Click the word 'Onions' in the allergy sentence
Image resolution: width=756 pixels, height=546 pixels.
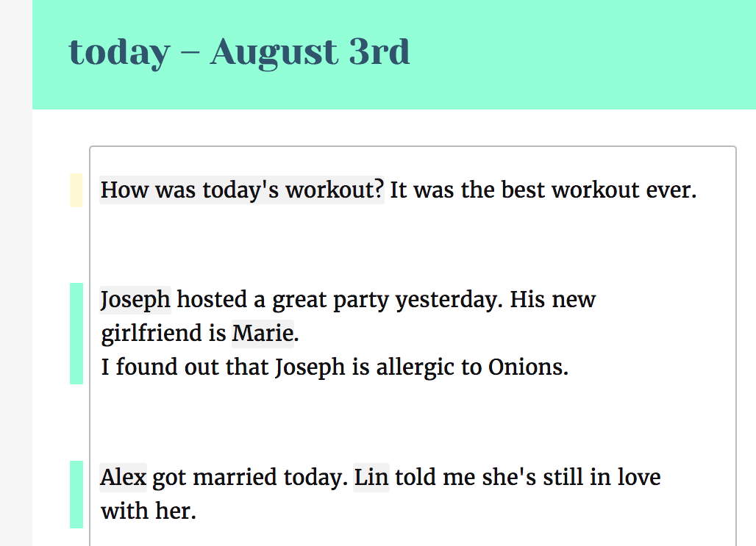[526, 367]
